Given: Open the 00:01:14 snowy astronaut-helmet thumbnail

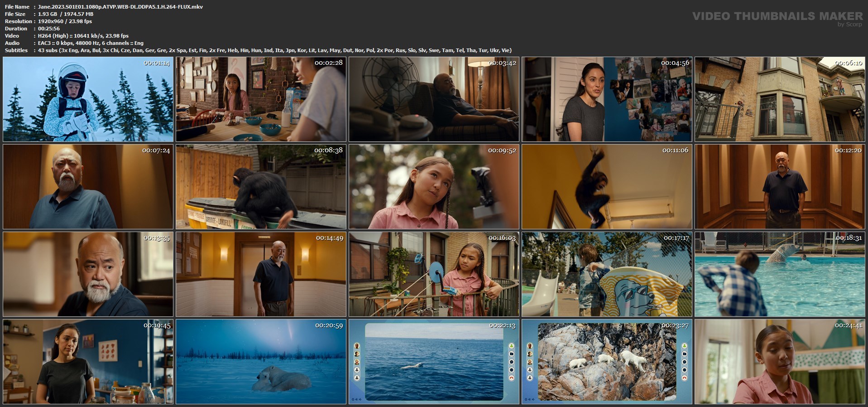Looking at the screenshot, I should (88, 99).
